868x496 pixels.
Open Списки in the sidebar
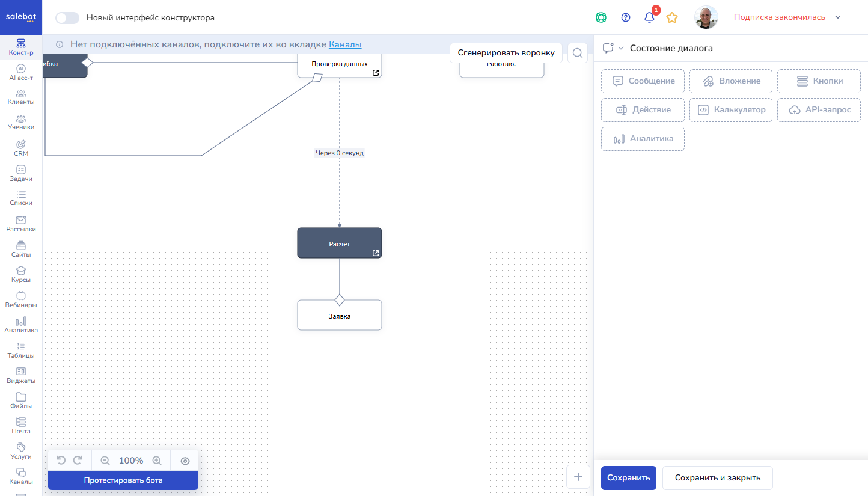tap(21, 198)
